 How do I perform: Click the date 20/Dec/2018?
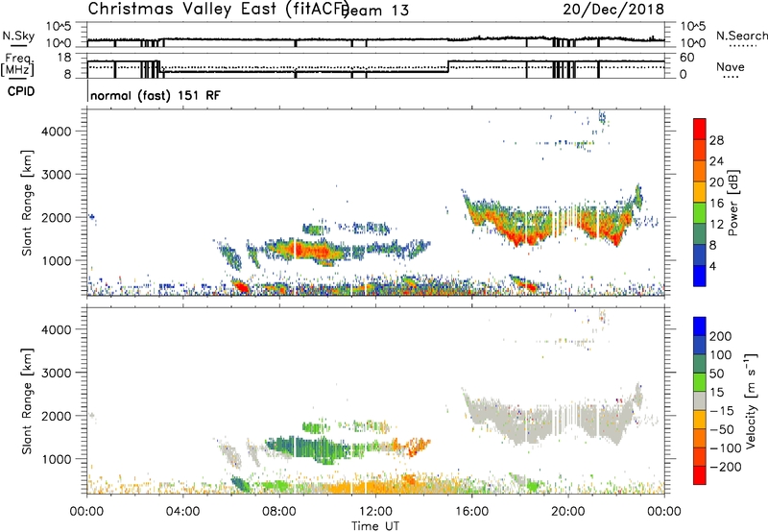613,9
